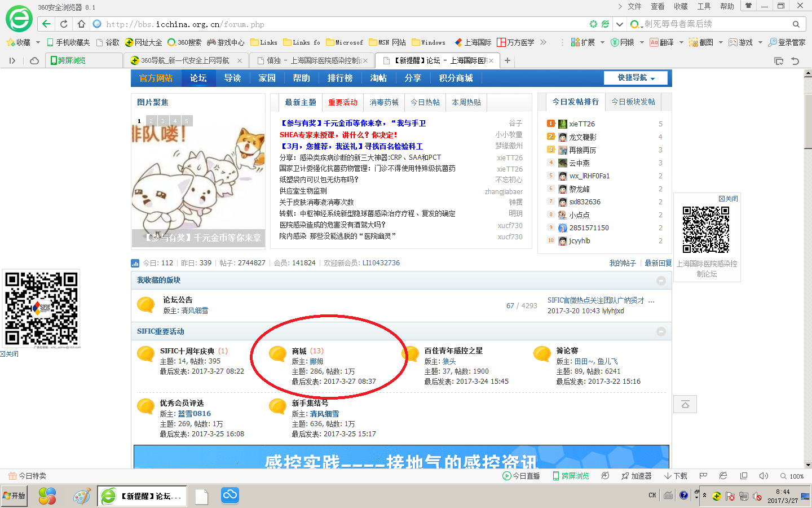
Task: Open the 快捷导航 quick navigation dropdown
Action: (x=636, y=78)
